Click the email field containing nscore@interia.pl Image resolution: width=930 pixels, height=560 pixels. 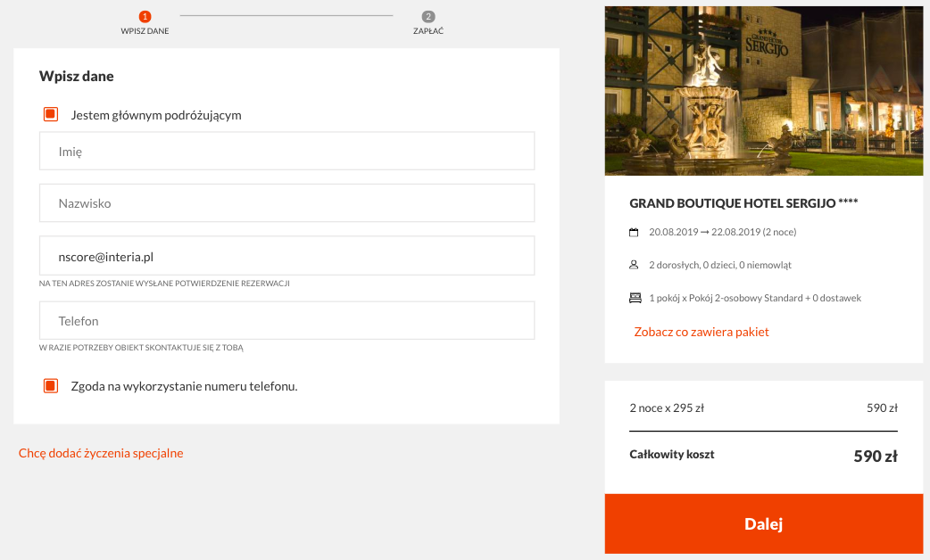pyautogui.click(x=287, y=256)
